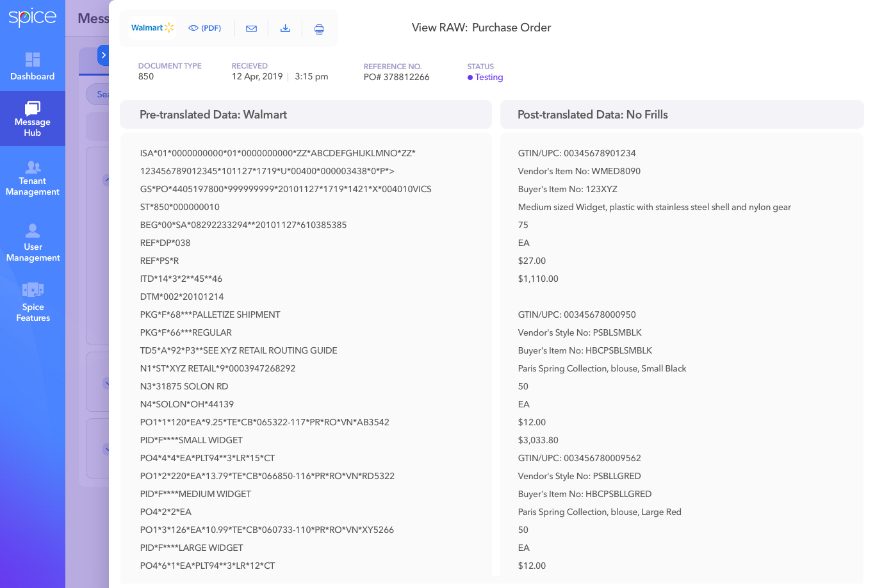Image resolution: width=875 pixels, height=588 pixels.
Task: Expand the first collapsed row chevron
Action: [106, 180]
